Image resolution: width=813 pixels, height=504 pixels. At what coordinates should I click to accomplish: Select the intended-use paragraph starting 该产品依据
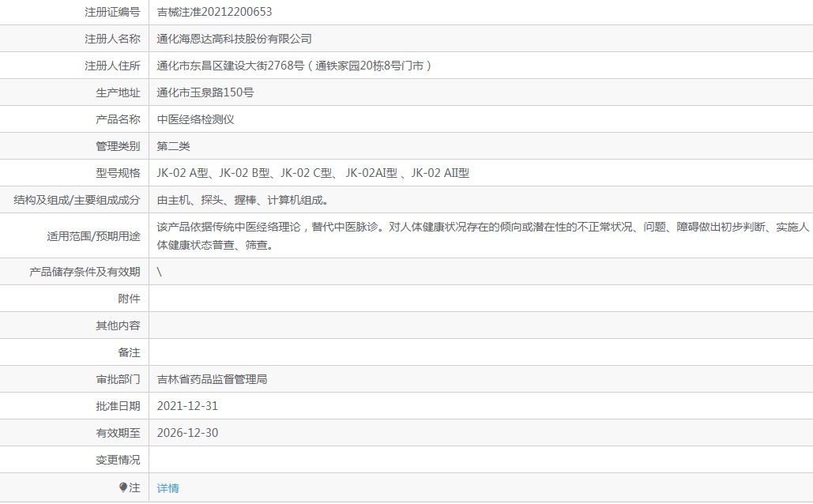point(483,236)
